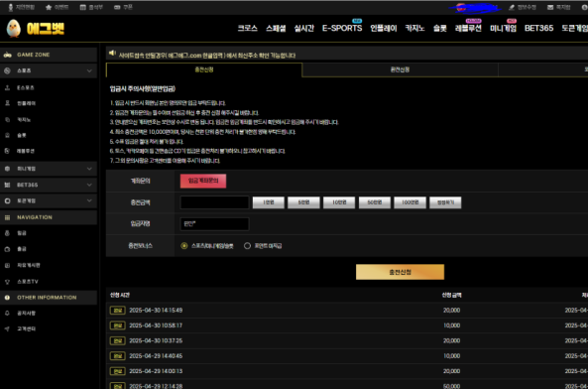Viewport: 588px width, 389px height.
Task: Click the gold 충전신청 submit button
Action: (400, 272)
